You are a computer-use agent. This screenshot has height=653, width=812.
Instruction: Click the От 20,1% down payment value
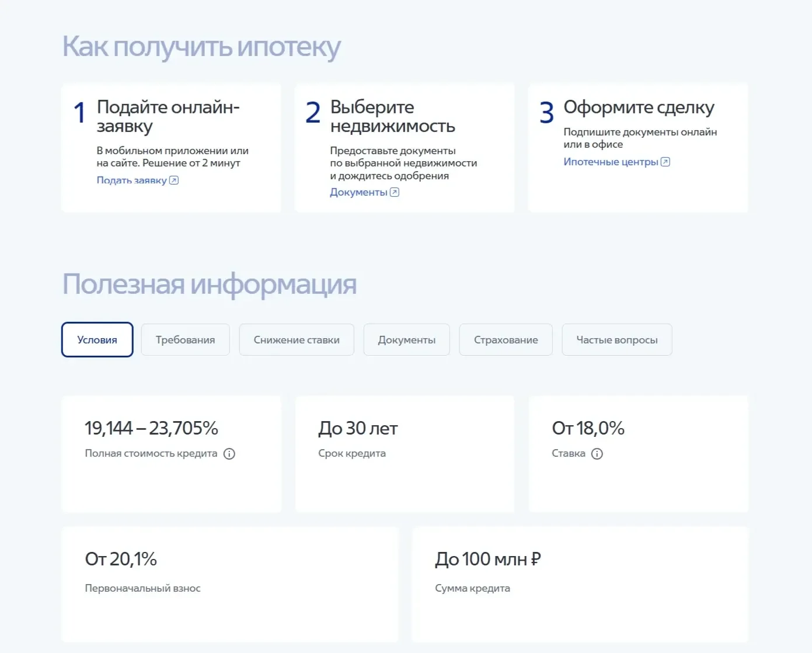coord(121,559)
